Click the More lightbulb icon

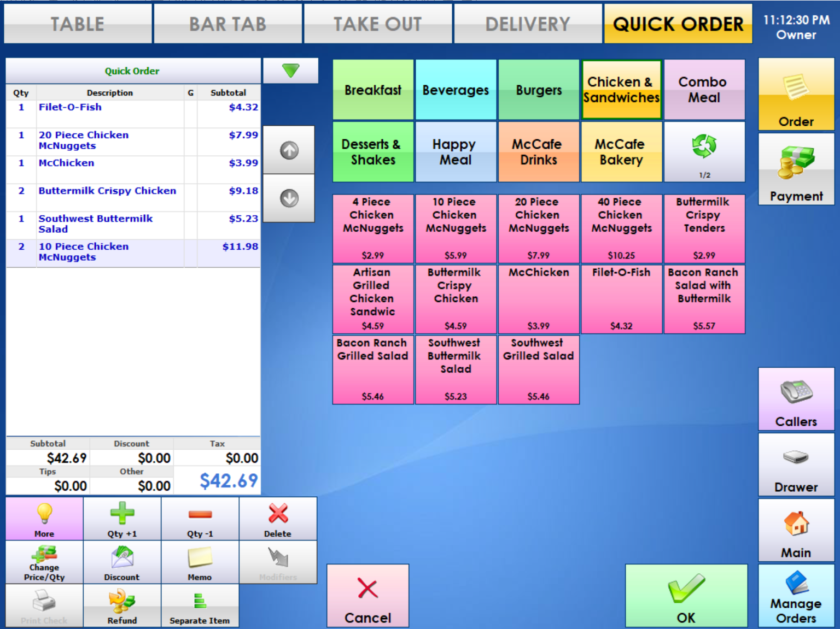44,519
